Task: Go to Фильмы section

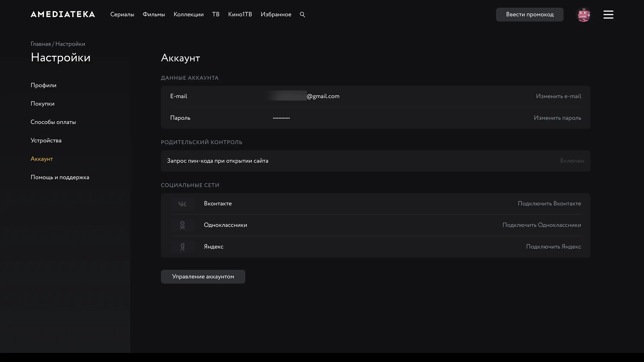Action: [x=154, y=15]
